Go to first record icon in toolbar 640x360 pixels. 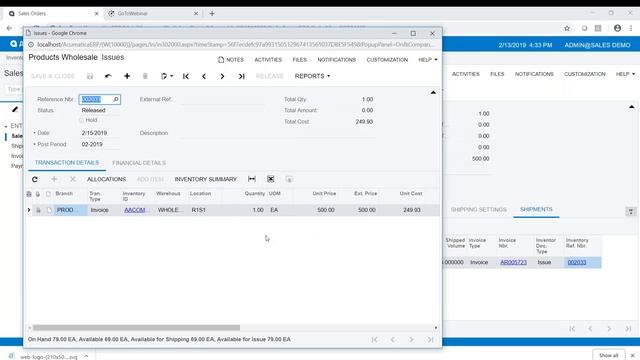pyautogui.click(x=186, y=76)
